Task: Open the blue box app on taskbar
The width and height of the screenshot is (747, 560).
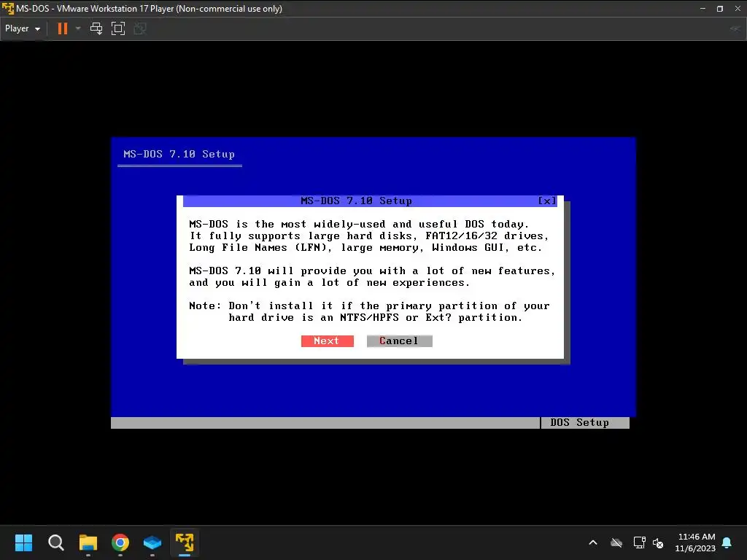Action: [x=152, y=542]
